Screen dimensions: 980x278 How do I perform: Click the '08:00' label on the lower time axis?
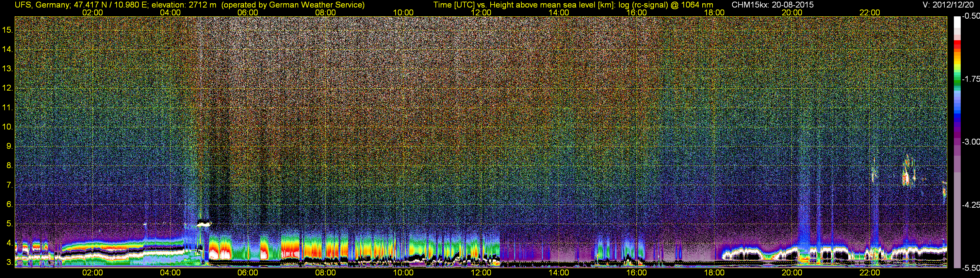tap(326, 273)
